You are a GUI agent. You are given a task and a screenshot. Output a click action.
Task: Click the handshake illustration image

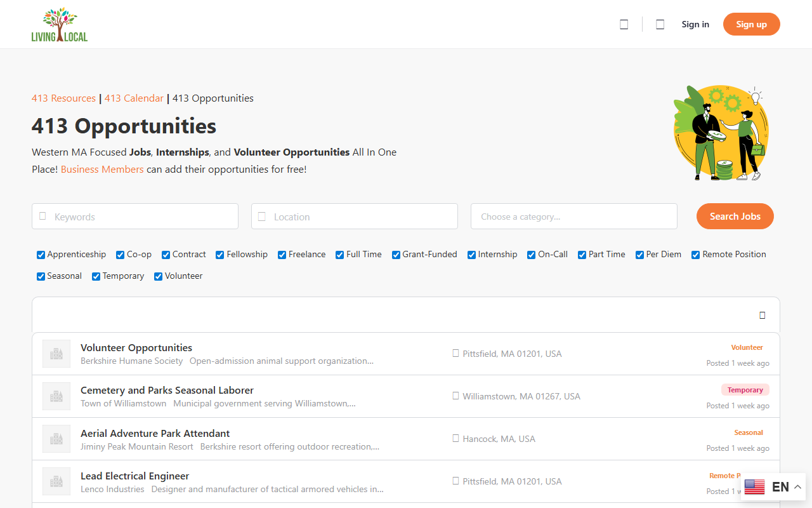click(x=721, y=133)
